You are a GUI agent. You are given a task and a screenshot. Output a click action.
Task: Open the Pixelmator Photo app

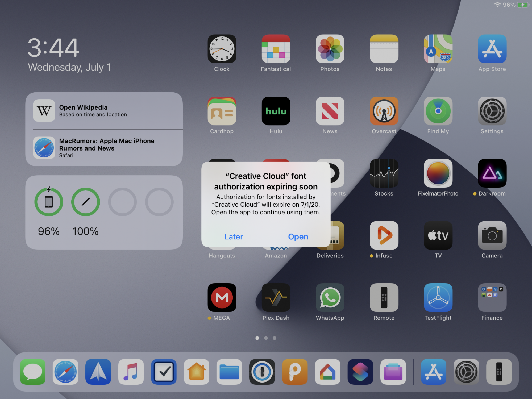438,173
